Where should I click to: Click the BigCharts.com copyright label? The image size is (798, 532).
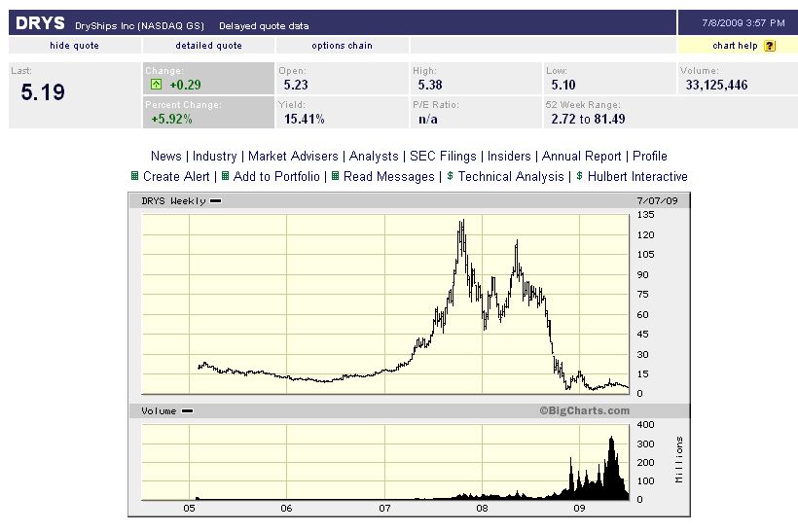tap(584, 410)
